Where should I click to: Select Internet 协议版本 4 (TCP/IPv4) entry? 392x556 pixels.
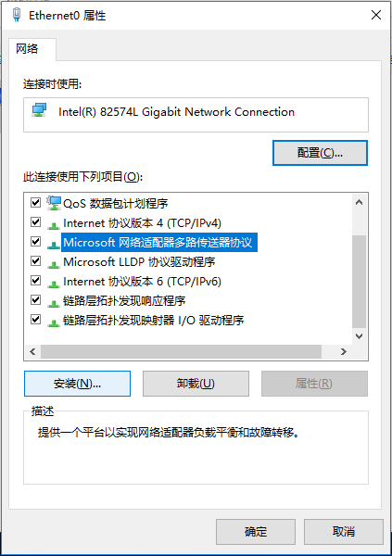coord(142,222)
